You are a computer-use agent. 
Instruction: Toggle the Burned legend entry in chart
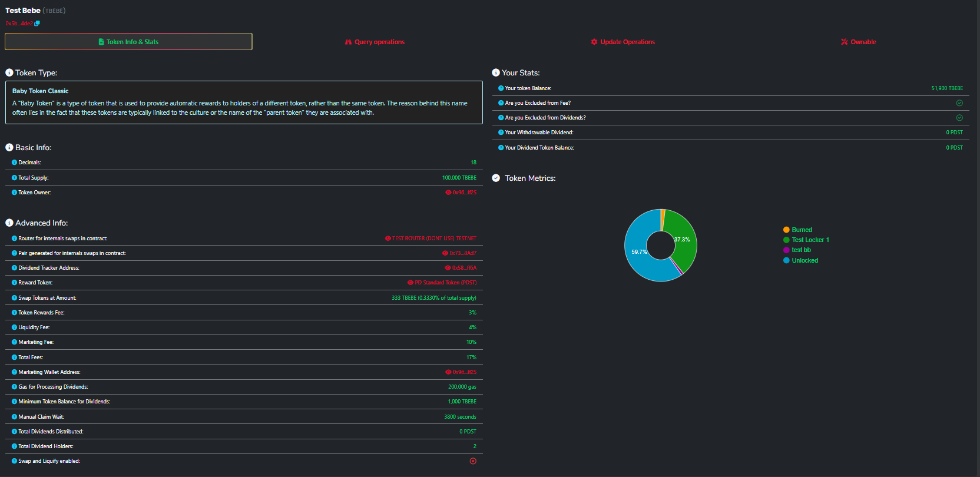[801, 230]
